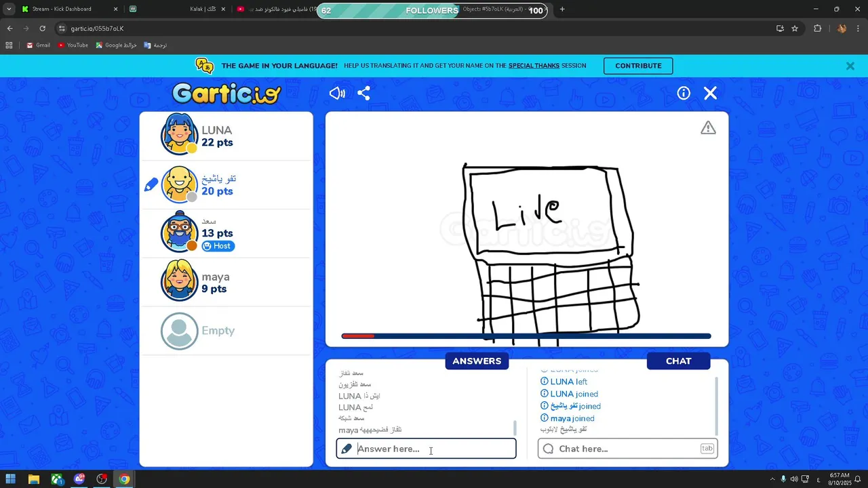Open the Gmail bookmark
Screen dimensions: 868x488
tap(38, 45)
